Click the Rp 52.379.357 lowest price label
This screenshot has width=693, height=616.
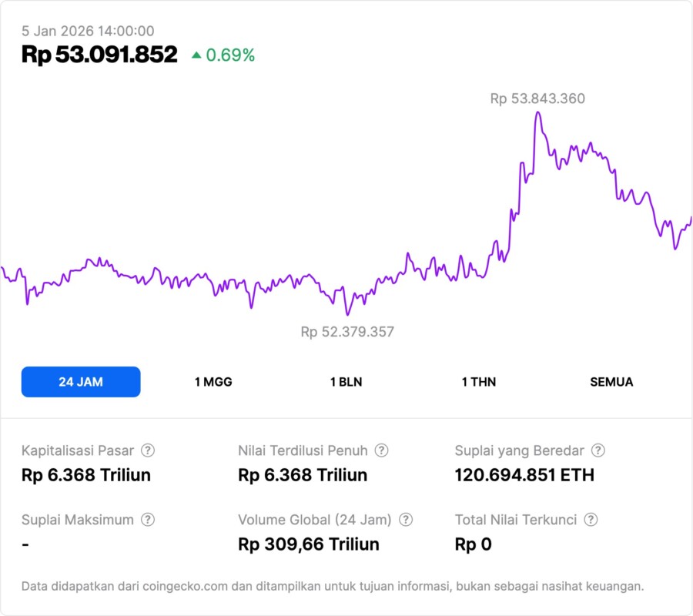tap(347, 332)
